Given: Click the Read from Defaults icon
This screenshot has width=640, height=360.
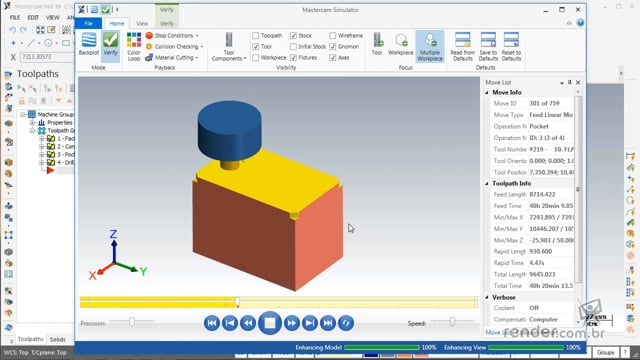Looking at the screenshot, I should click(462, 47).
